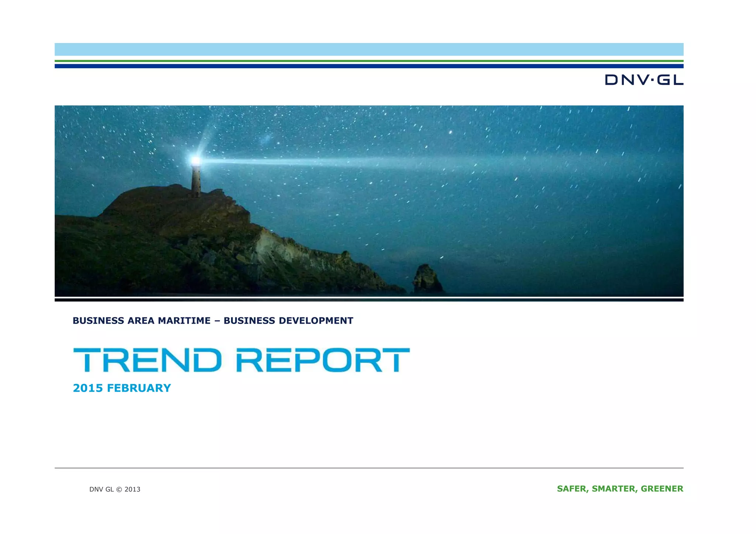
Task: Click the DNV GL © 2013 copyright notice
Action: (x=115, y=489)
